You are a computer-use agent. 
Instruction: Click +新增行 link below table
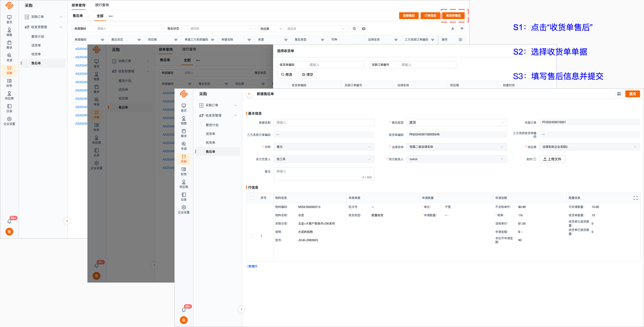tap(252, 266)
